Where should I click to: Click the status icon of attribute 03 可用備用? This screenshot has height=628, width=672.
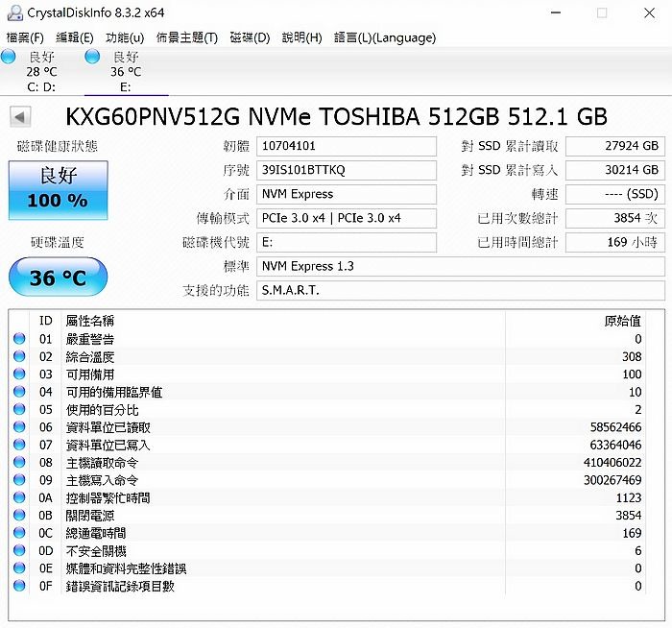pos(19,374)
